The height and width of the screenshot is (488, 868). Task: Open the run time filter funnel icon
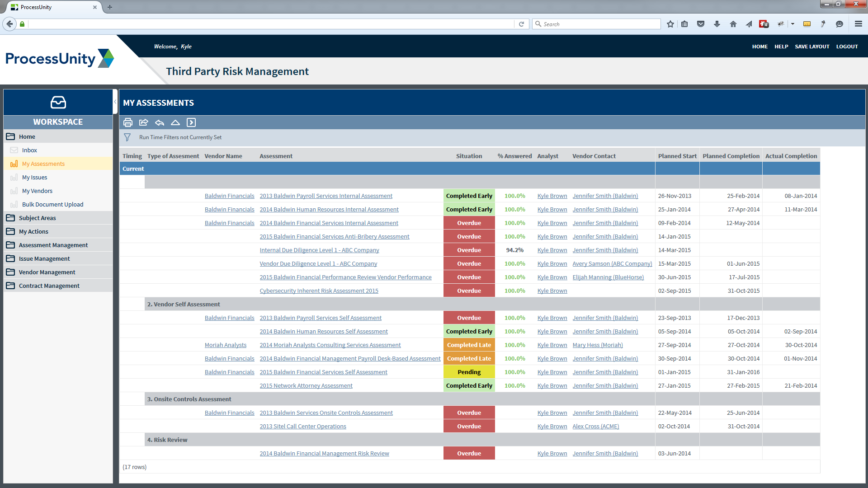pyautogui.click(x=127, y=137)
